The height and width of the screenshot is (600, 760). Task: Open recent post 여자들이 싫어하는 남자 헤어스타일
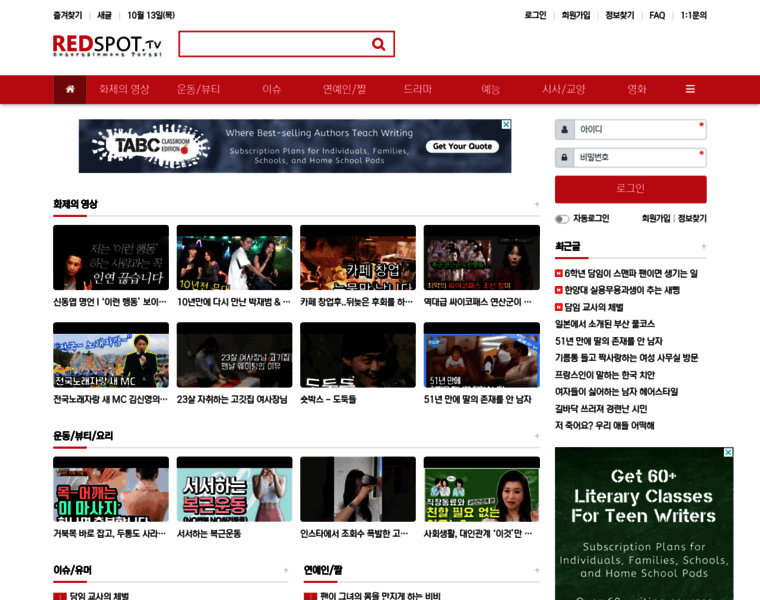617,392
